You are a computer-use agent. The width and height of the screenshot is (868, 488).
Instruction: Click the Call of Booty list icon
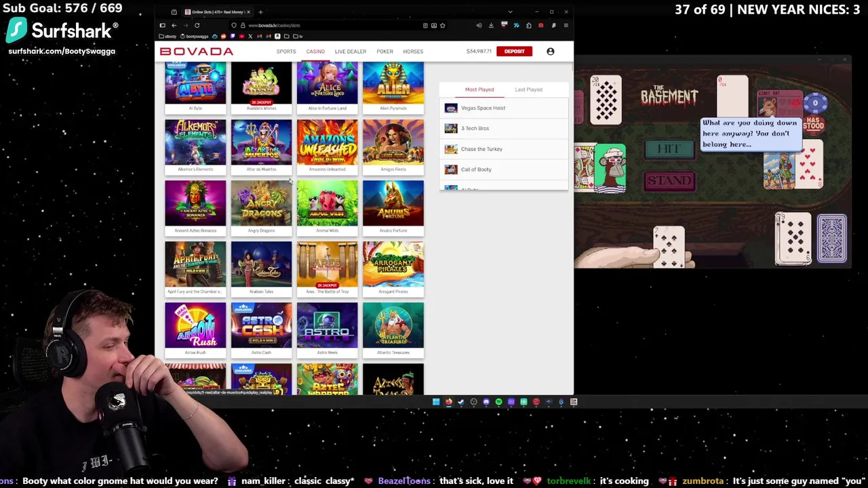click(x=451, y=169)
